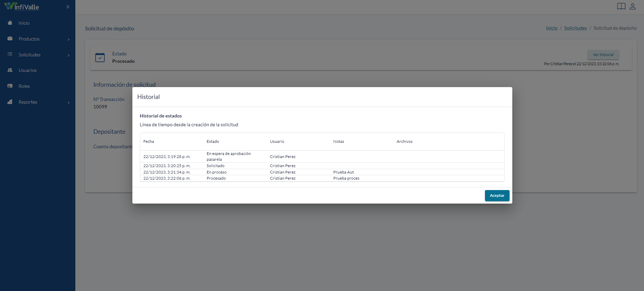The height and width of the screenshot is (291, 644).
Task: Open Reportes menu item
Action: [28, 102]
